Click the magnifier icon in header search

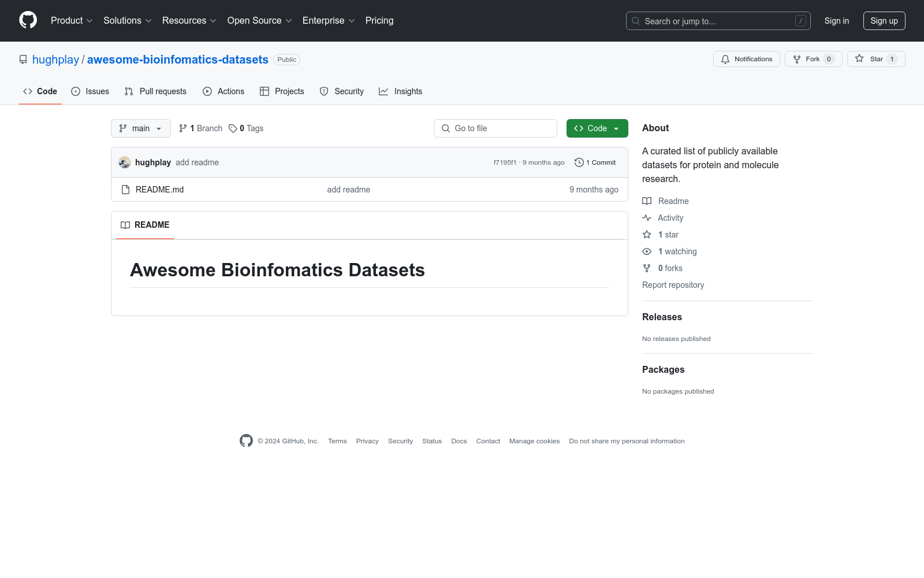tap(636, 21)
